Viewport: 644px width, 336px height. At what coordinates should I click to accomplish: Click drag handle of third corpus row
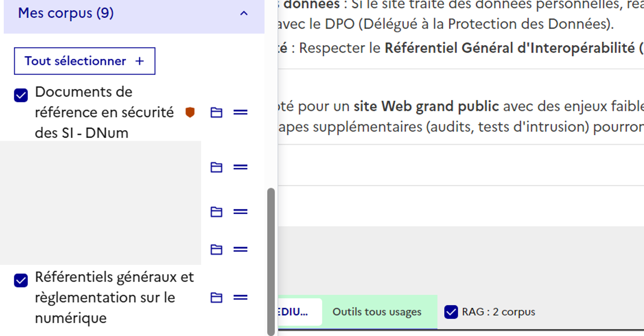click(x=240, y=212)
